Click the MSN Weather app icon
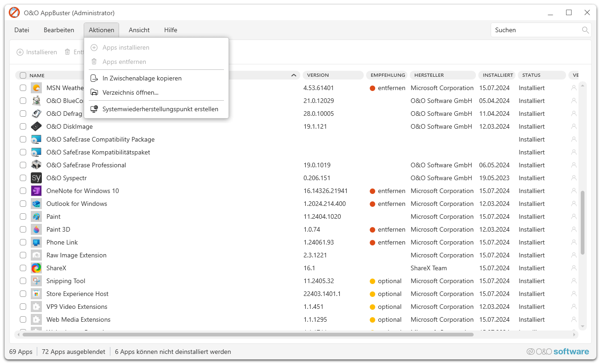 [36, 88]
